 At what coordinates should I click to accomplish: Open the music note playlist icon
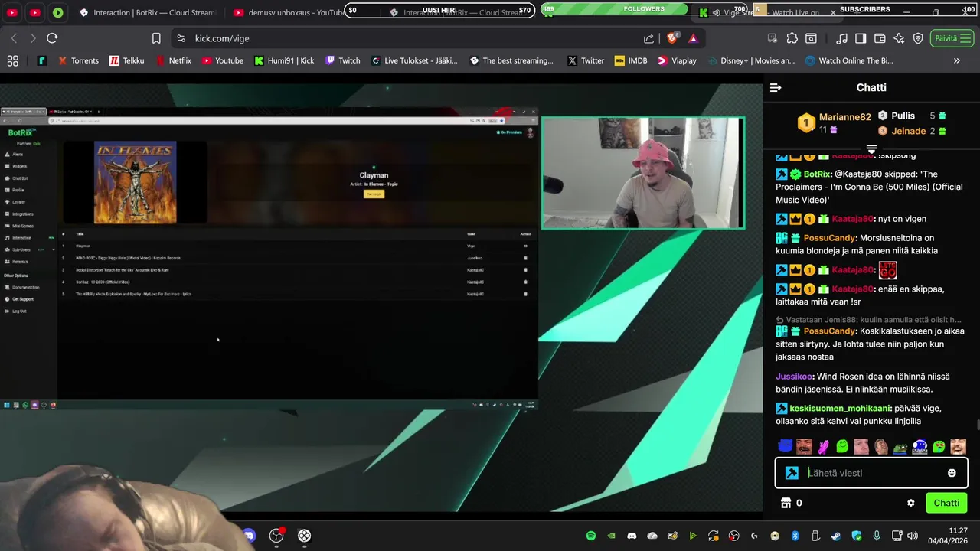click(842, 38)
